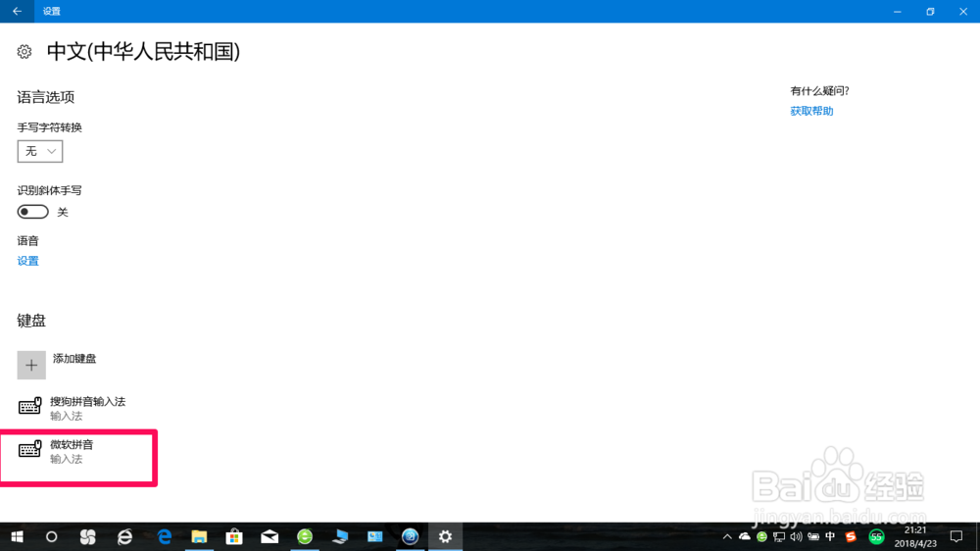Open the volume speaker tray icon

click(796, 536)
